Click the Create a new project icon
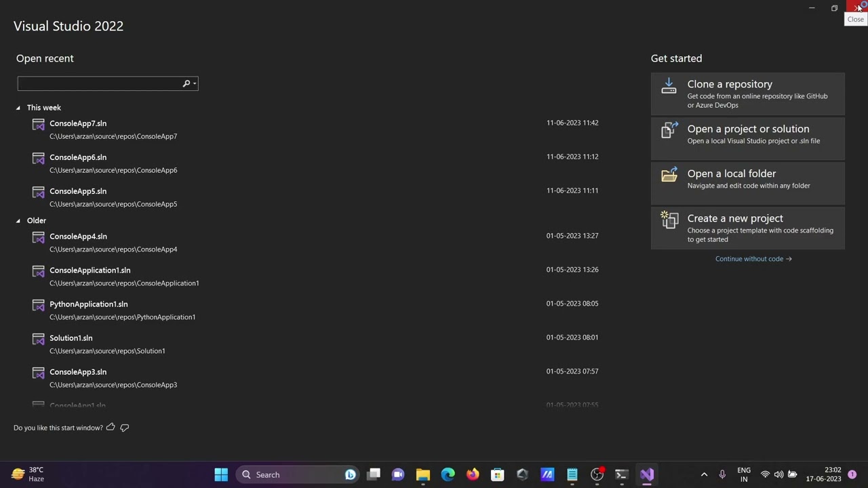The height and width of the screenshot is (488, 868). pos(669,220)
